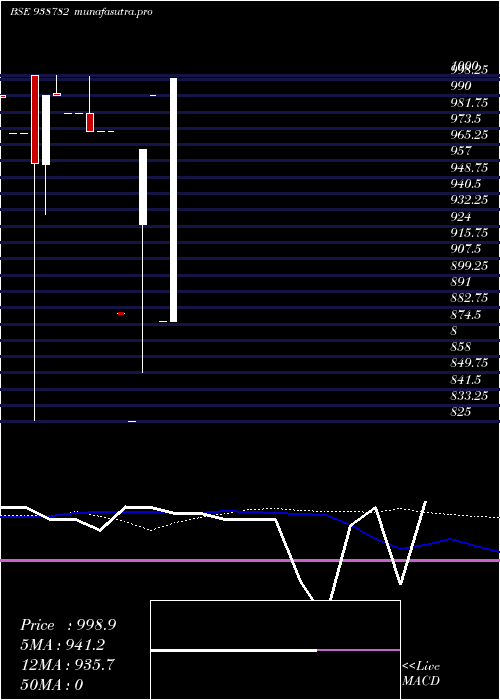The image size is (500, 700).
Task: Click the 907.5 price axis label
Action: point(465,249)
